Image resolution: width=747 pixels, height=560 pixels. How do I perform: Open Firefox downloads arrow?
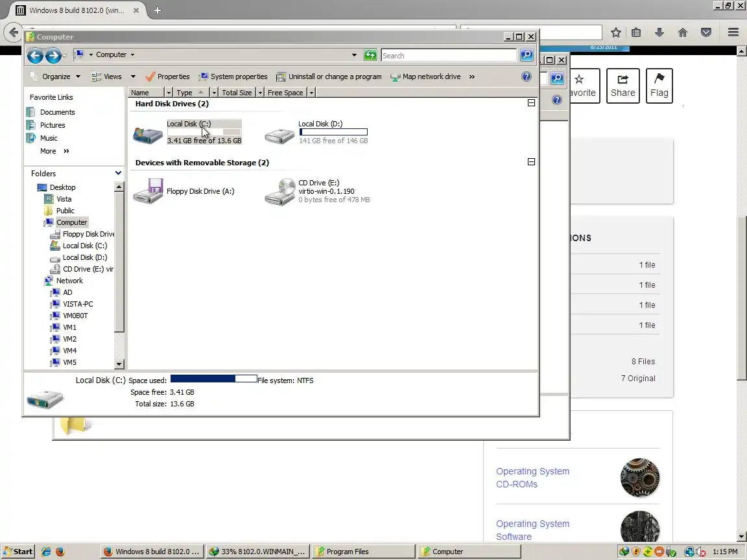coord(659,32)
